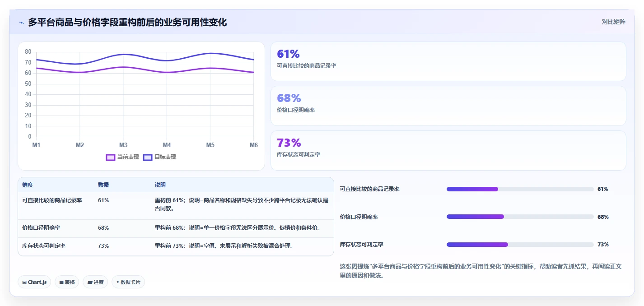Click the description starting 重构前 61%
The width and height of the screenshot is (644, 306).
point(242,204)
